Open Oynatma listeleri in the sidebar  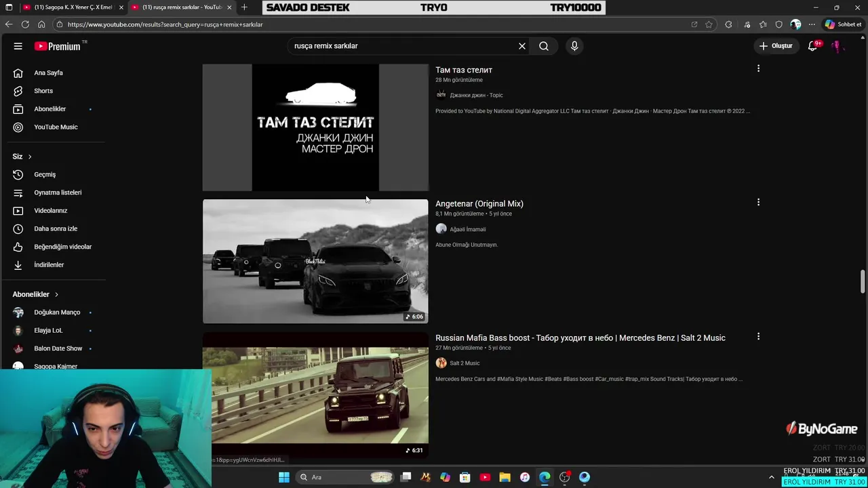click(57, 192)
